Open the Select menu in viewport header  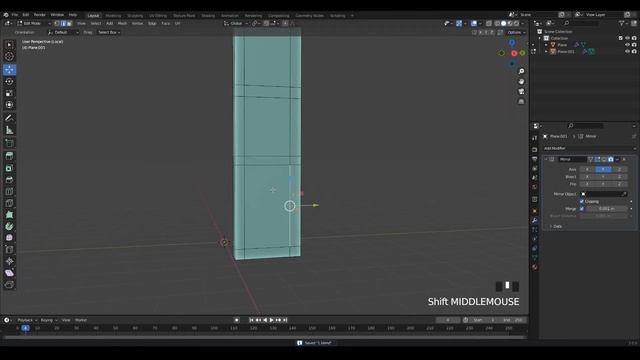(x=96, y=23)
